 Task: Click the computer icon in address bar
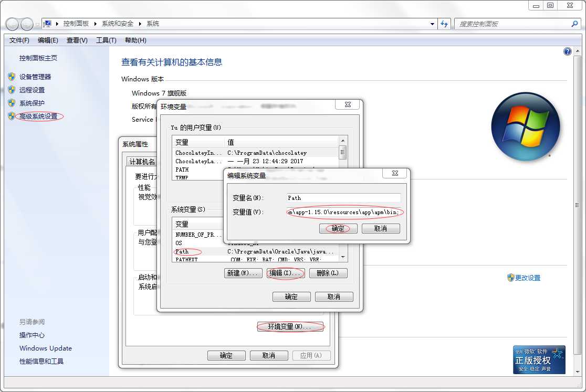point(47,24)
